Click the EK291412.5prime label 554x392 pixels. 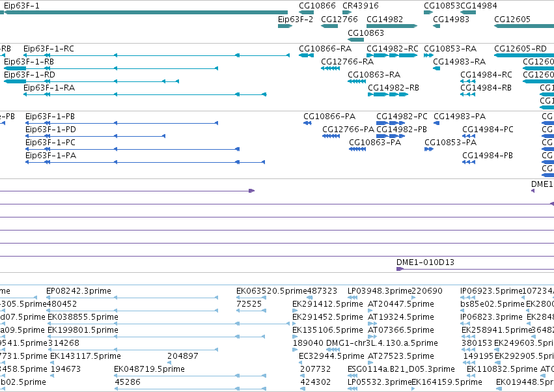pyautogui.click(x=327, y=304)
